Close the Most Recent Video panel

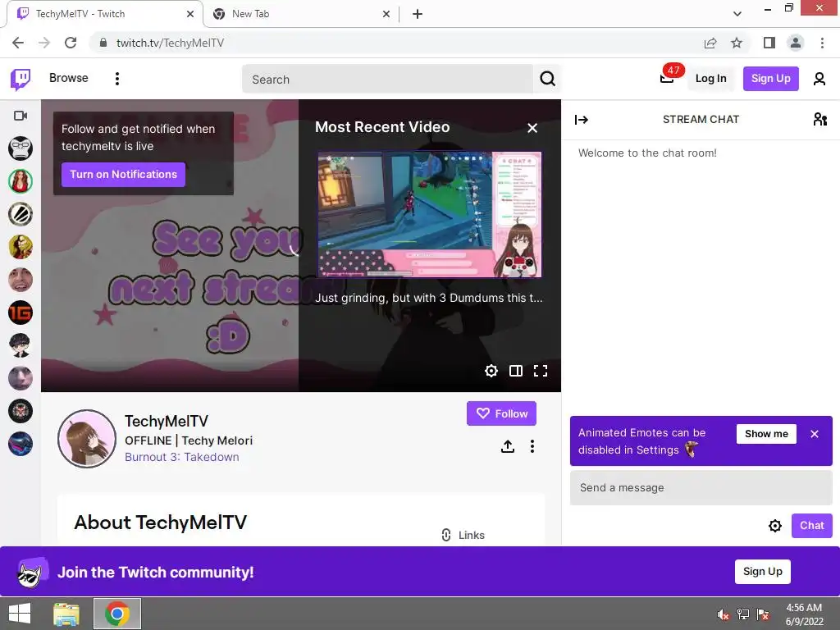532,128
